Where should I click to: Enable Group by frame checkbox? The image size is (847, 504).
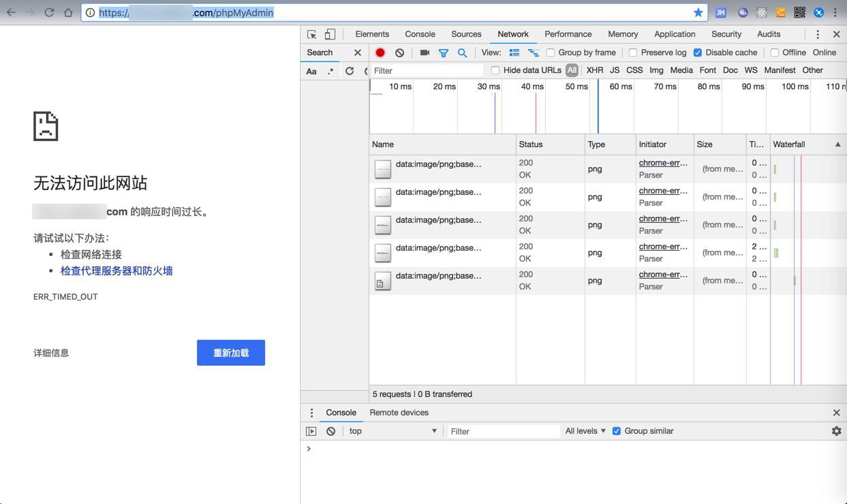551,52
